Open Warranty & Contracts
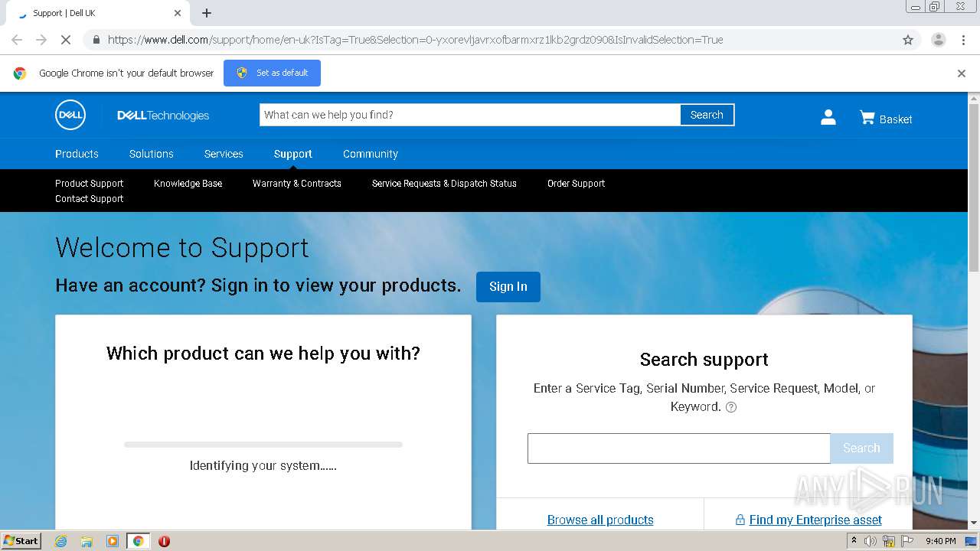 coord(297,184)
